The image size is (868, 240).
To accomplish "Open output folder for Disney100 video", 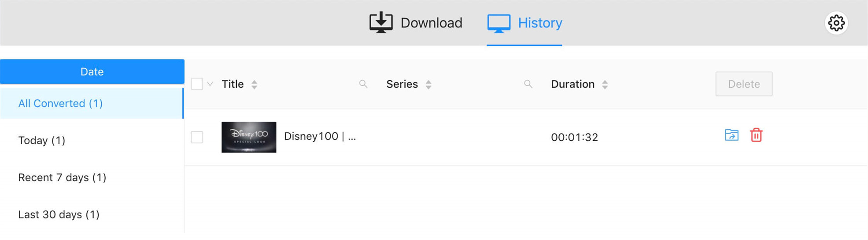I will click(731, 135).
